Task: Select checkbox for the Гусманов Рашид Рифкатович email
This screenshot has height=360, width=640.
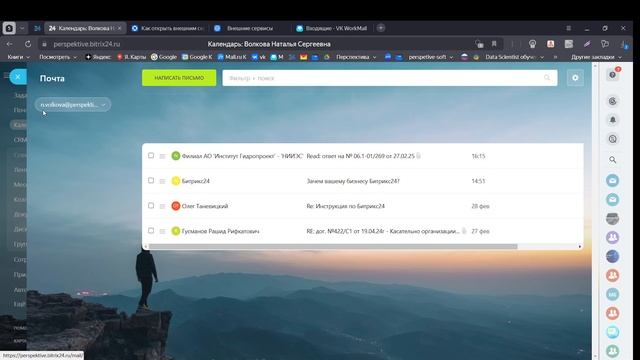Action: coord(151,231)
